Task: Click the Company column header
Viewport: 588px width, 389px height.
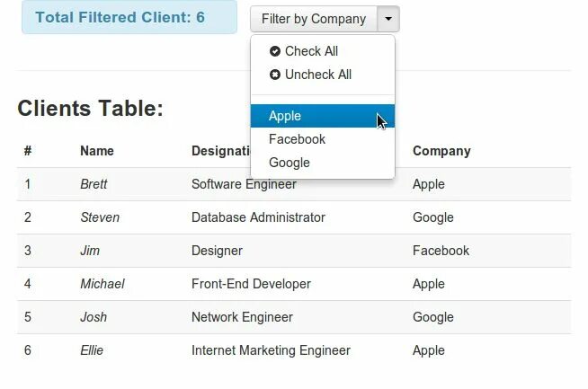Action: point(441,151)
